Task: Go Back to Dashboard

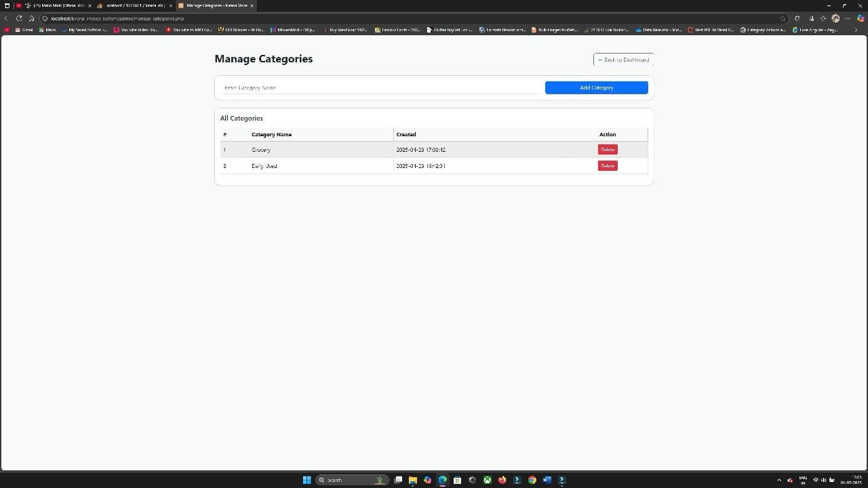Action: (623, 60)
